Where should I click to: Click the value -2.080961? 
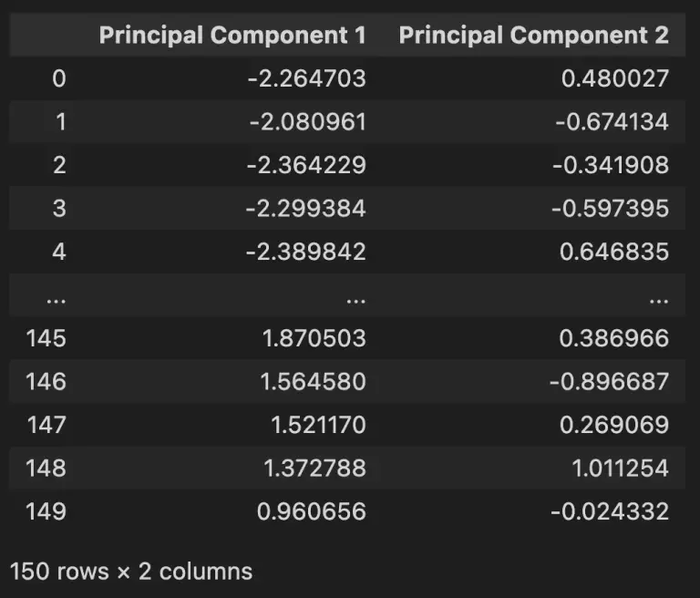tap(307, 122)
